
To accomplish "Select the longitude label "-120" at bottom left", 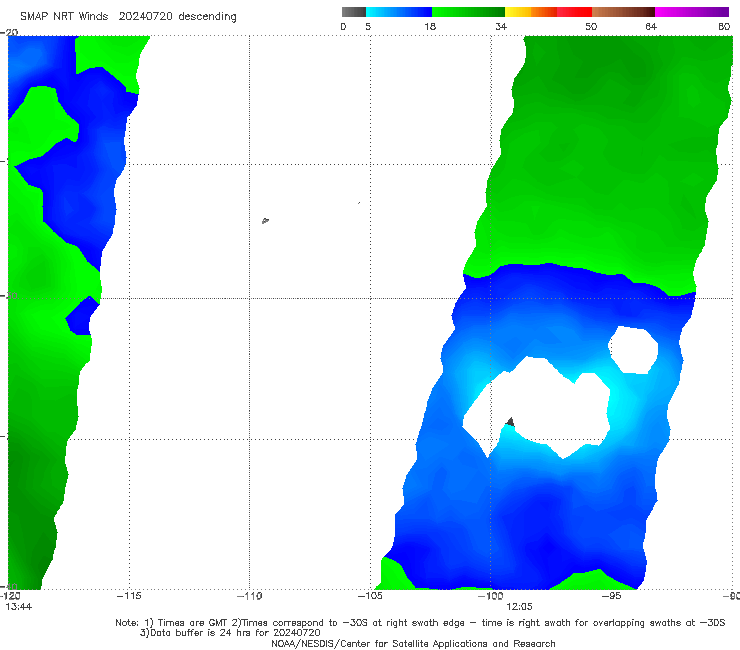I will pyautogui.click(x=10, y=596).
